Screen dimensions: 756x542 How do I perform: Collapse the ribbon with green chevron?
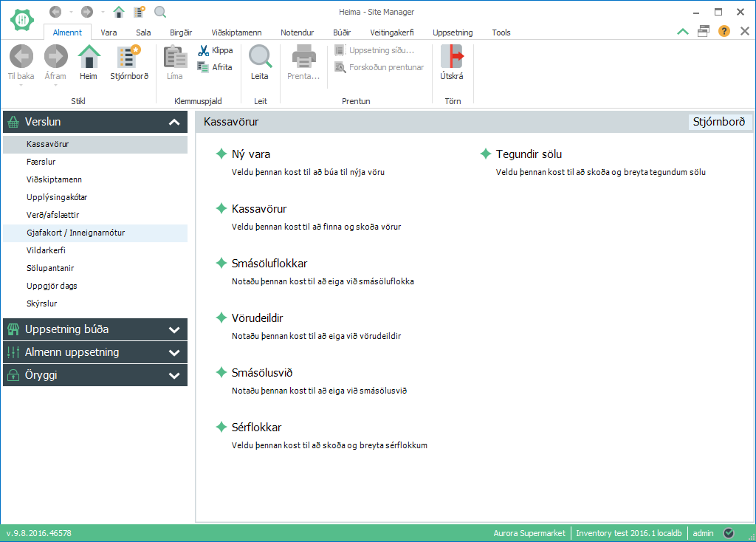pyautogui.click(x=683, y=31)
